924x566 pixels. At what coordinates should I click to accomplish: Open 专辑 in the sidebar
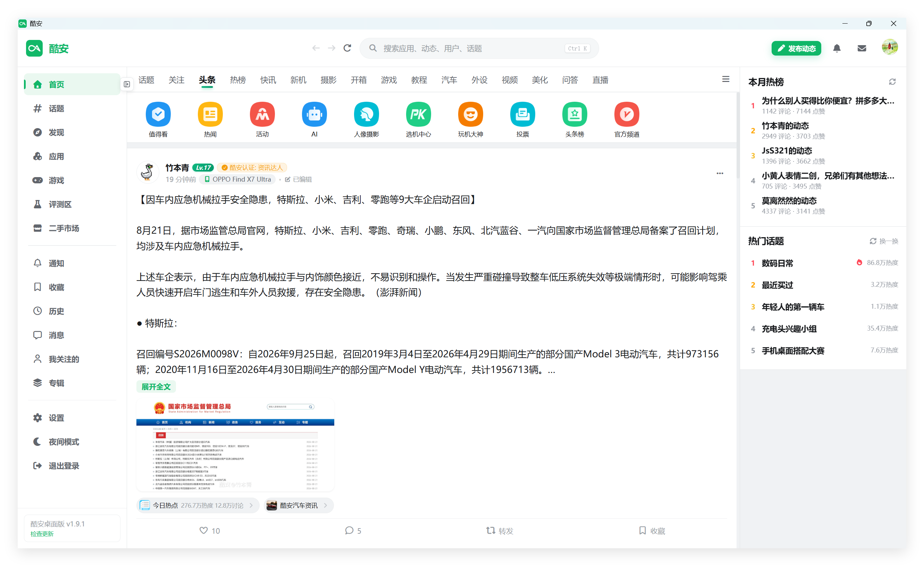[72, 383]
